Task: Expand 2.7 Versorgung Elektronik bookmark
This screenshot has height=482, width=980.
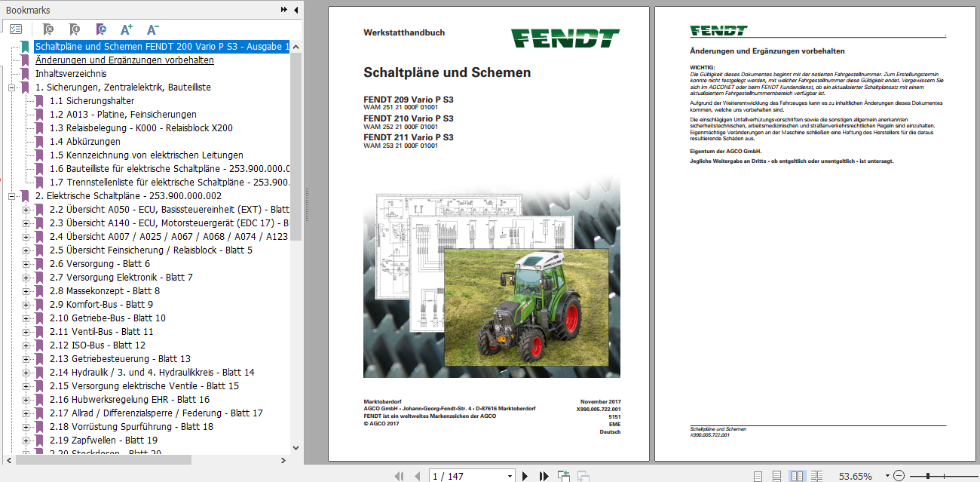Action: [26, 278]
